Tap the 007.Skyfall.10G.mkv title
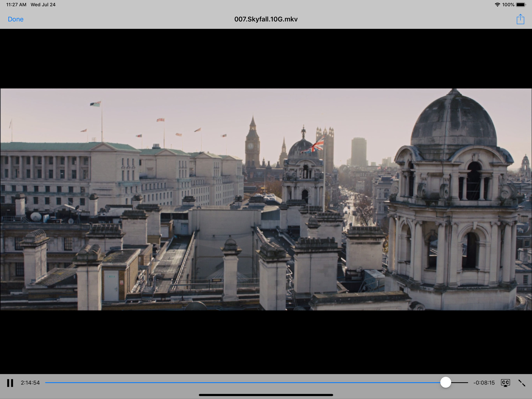This screenshot has width=532, height=399. (x=266, y=19)
